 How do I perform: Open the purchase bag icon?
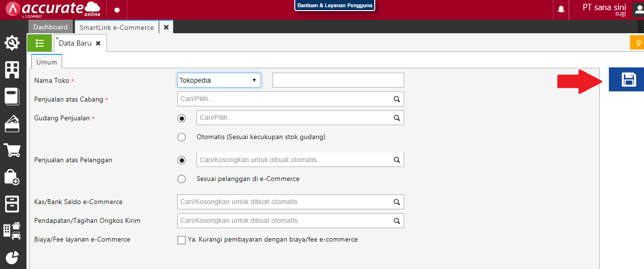(12, 177)
